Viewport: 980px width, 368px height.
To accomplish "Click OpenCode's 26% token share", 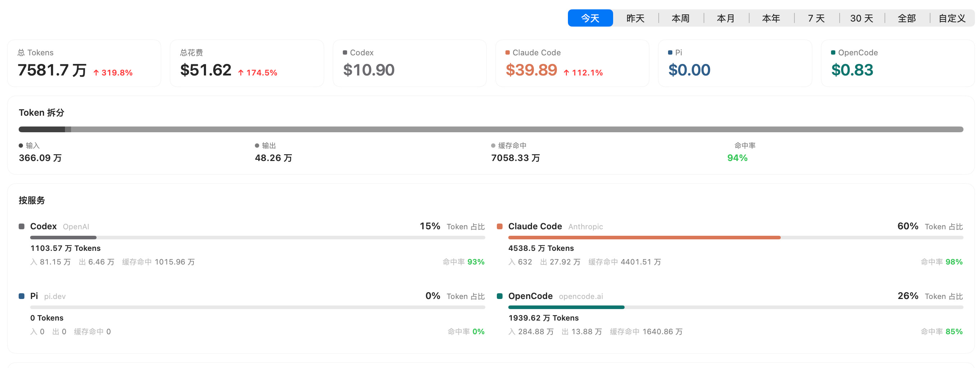I will coord(908,296).
